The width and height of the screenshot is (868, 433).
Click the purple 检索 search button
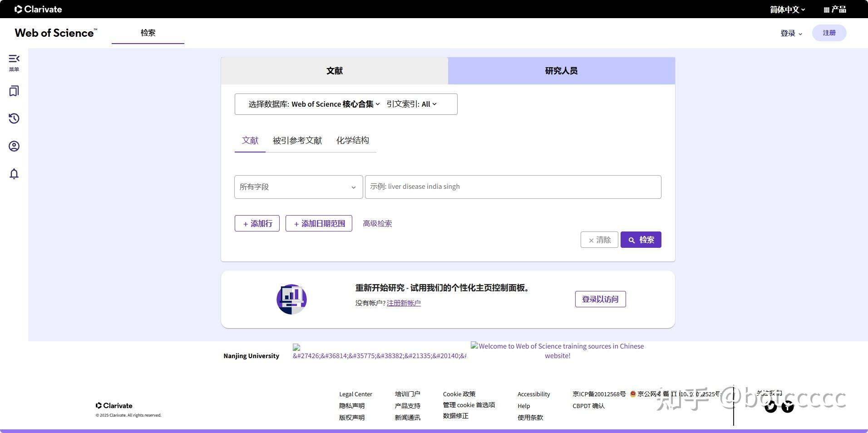click(641, 240)
